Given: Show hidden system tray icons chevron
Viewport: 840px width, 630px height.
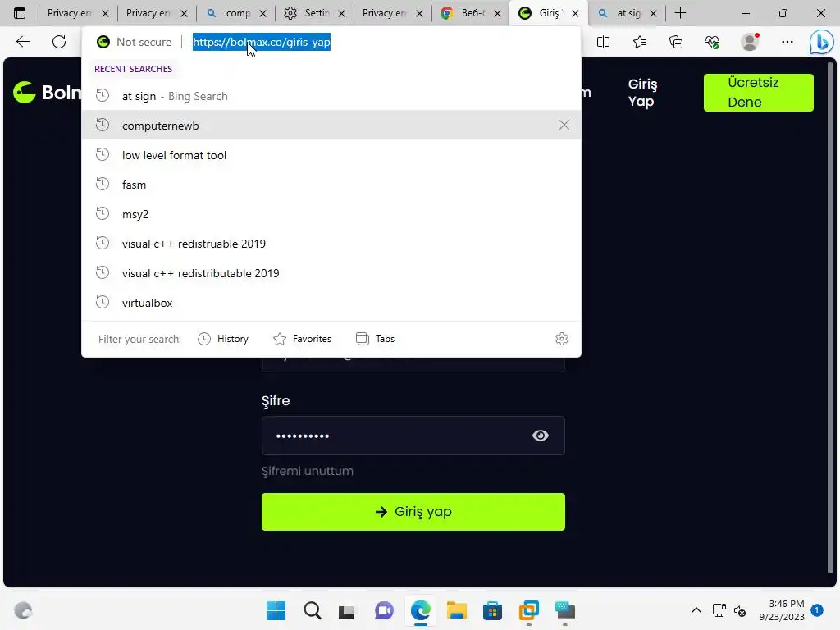Looking at the screenshot, I should [x=696, y=610].
